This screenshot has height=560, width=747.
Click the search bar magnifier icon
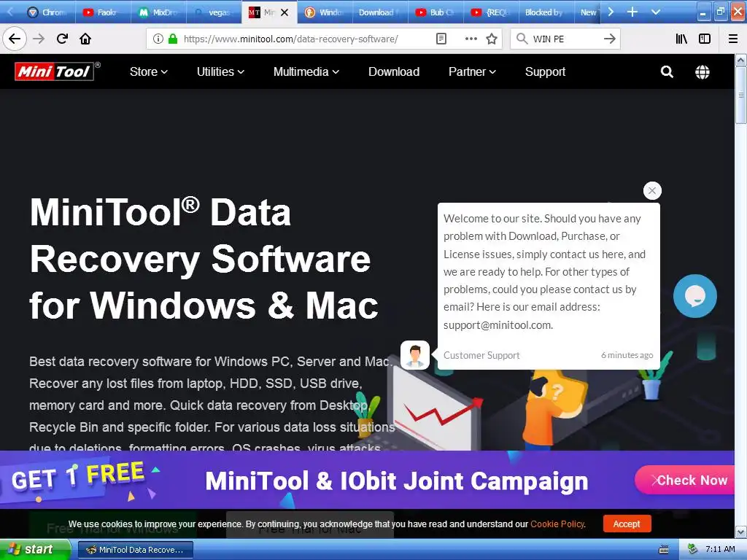click(522, 39)
